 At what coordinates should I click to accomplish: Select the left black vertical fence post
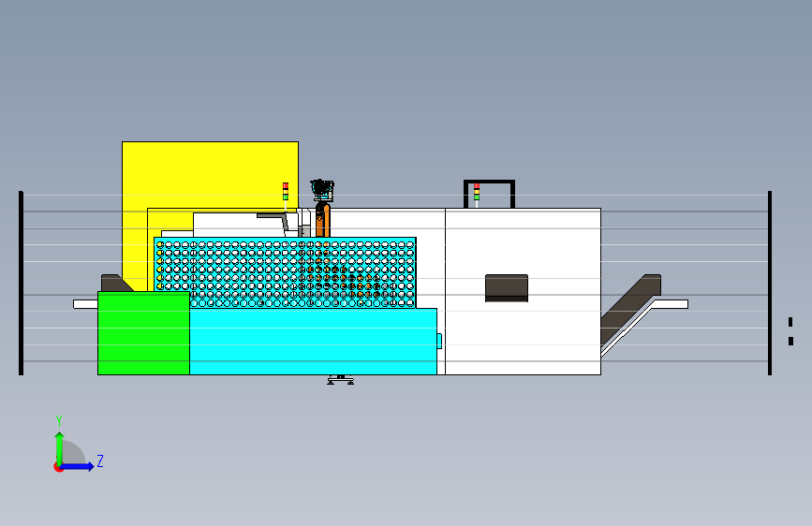[21, 283]
